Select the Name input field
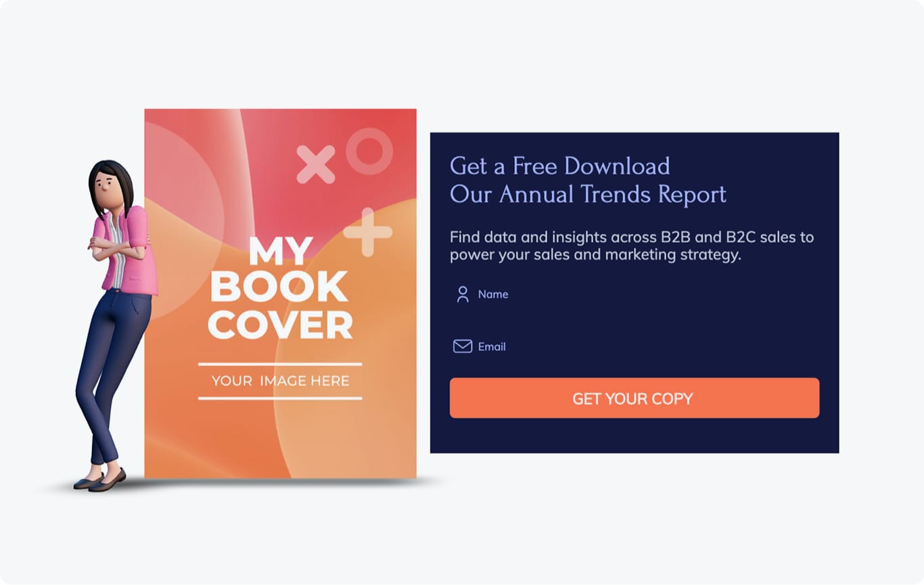The height and width of the screenshot is (585, 924). pos(634,294)
